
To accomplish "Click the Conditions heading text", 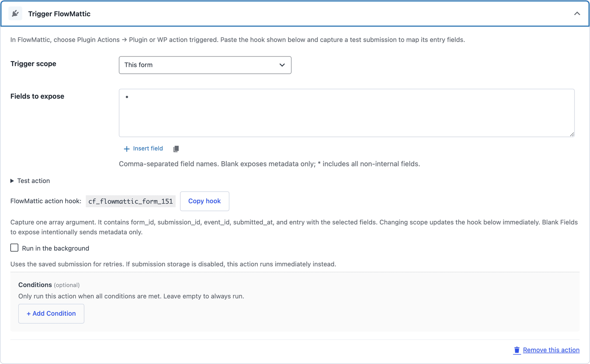I will 35,285.
